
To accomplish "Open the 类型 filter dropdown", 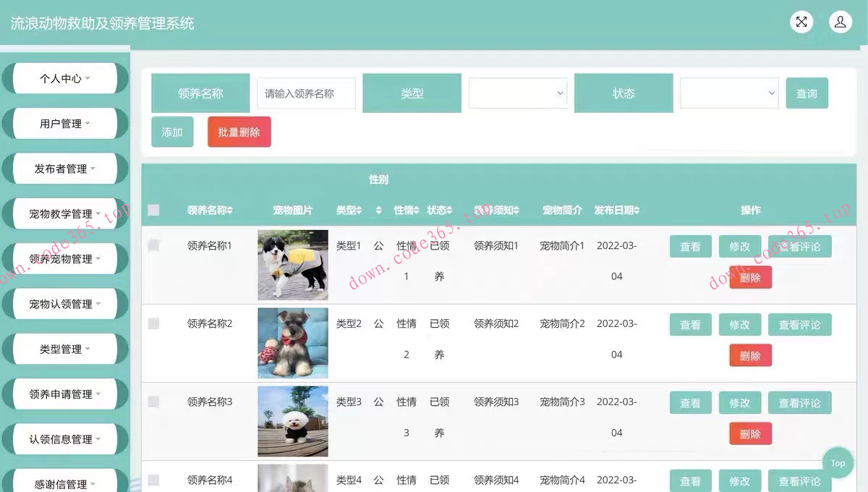I will [518, 93].
